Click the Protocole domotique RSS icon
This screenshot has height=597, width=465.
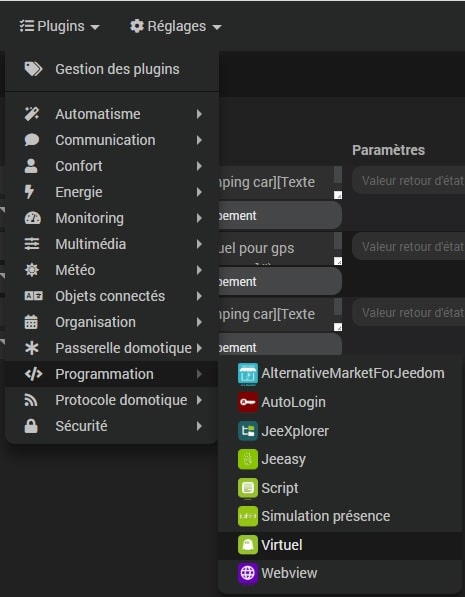pyautogui.click(x=31, y=400)
